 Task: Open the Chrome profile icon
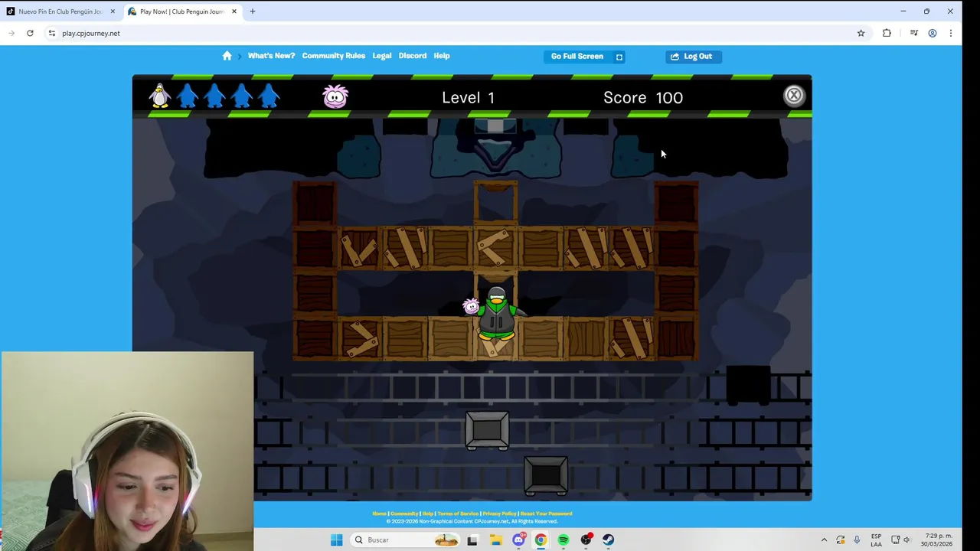click(x=933, y=33)
